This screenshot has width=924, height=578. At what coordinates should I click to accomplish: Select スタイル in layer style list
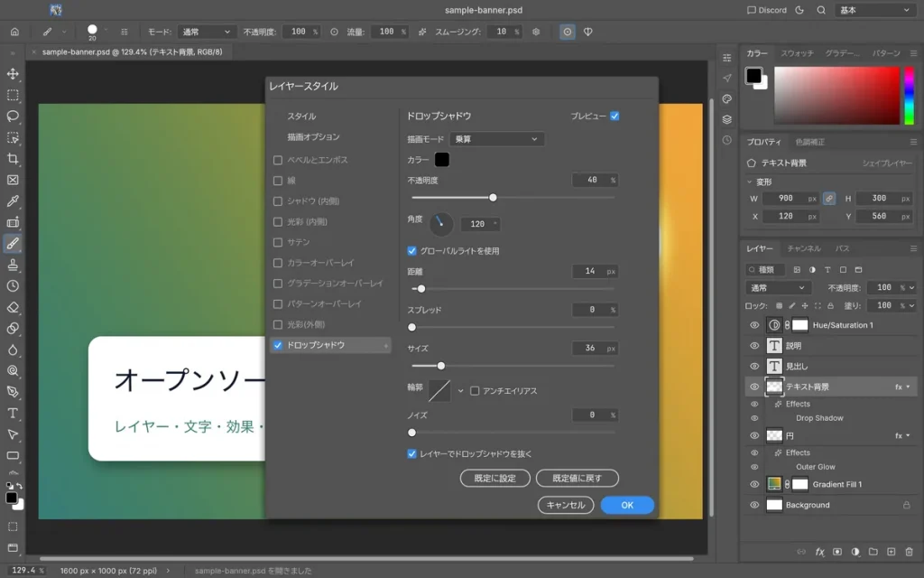click(x=301, y=117)
